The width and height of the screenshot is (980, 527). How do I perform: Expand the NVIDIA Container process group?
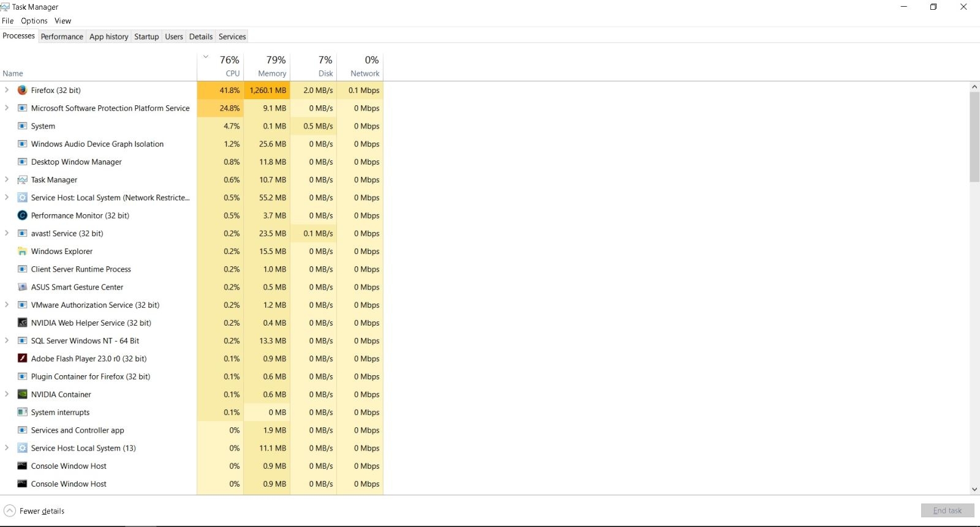click(7, 394)
